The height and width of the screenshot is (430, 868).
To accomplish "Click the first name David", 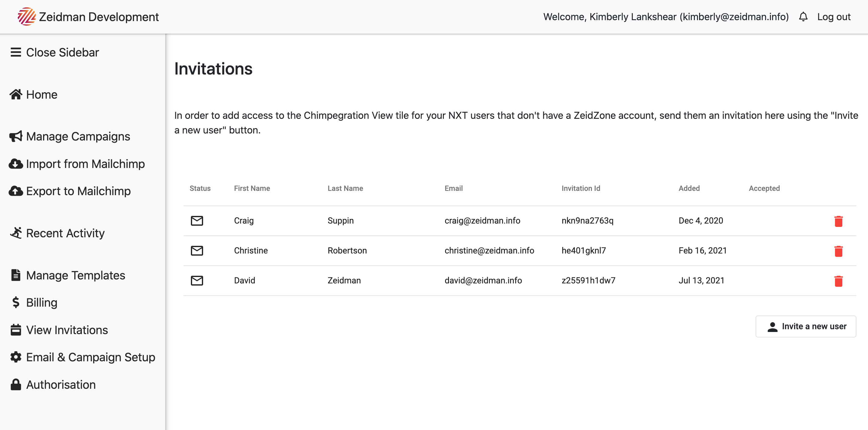I will [x=244, y=280].
